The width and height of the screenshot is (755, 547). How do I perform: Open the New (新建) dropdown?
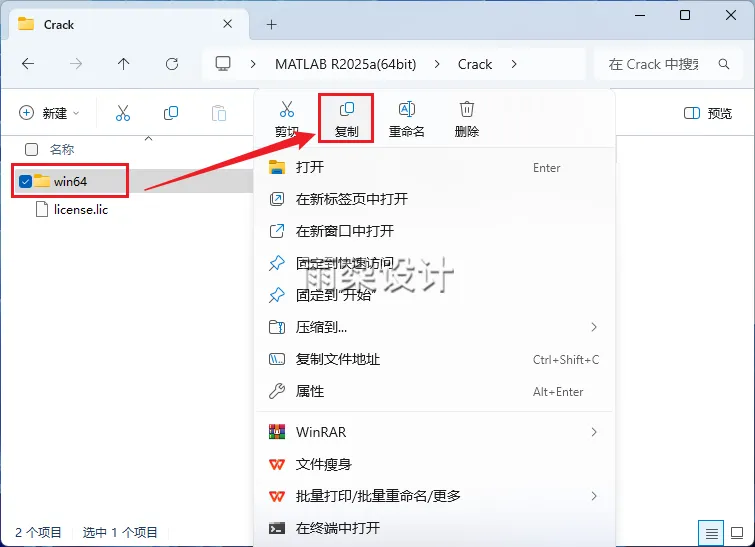pyautogui.click(x=49, y=113)
